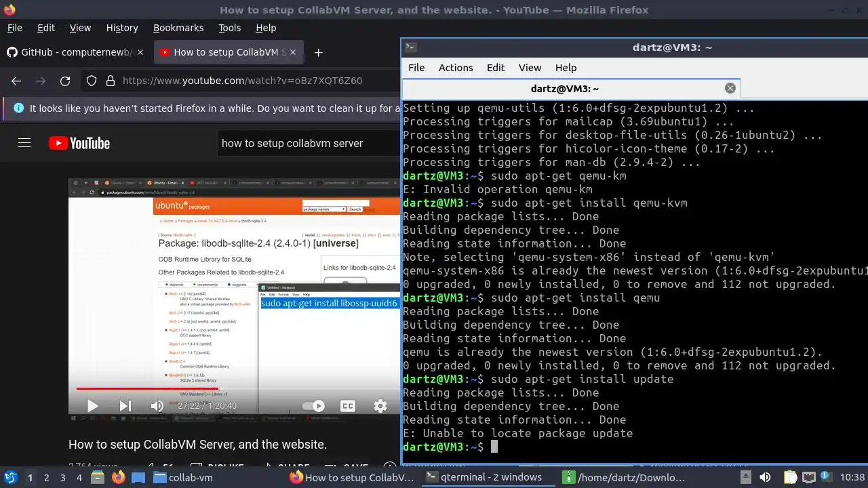Open Firefox Help menu
868x488 pixels.
[266, 28]
